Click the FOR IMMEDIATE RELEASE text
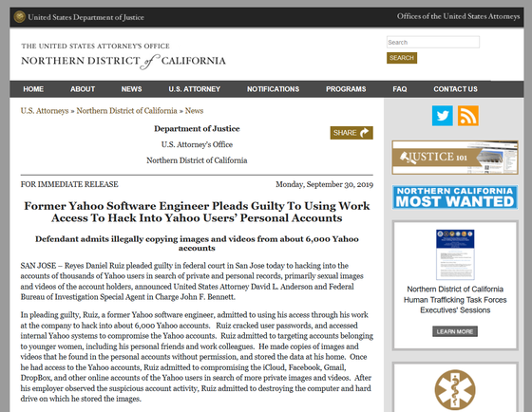 point(69,184)
